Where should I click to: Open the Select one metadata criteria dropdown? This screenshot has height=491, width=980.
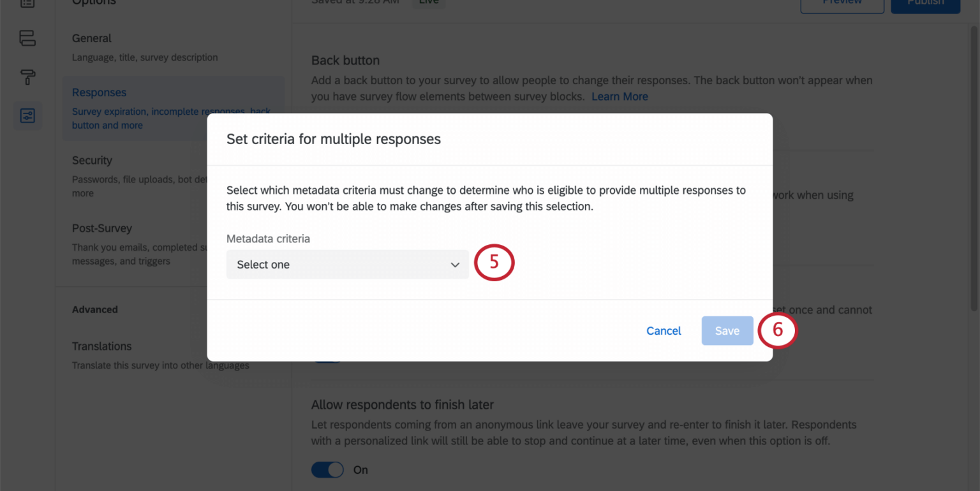[347, 264]
